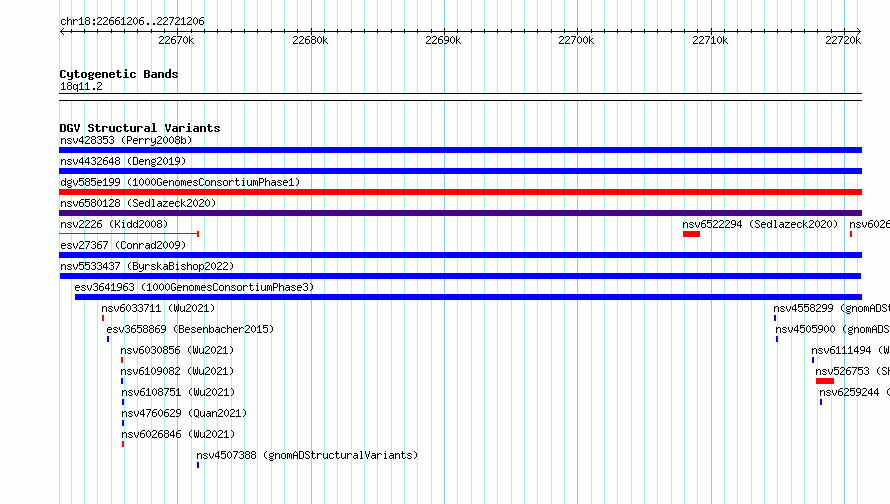Open nsv4507388 (gnomADStructuralVariants) label
890x504 pixels.
307,455
